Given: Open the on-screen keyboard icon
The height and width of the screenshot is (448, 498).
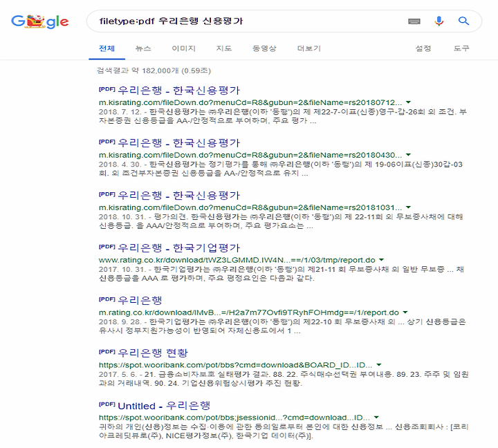Looking at the screenshot, I should tap(414, 21).
